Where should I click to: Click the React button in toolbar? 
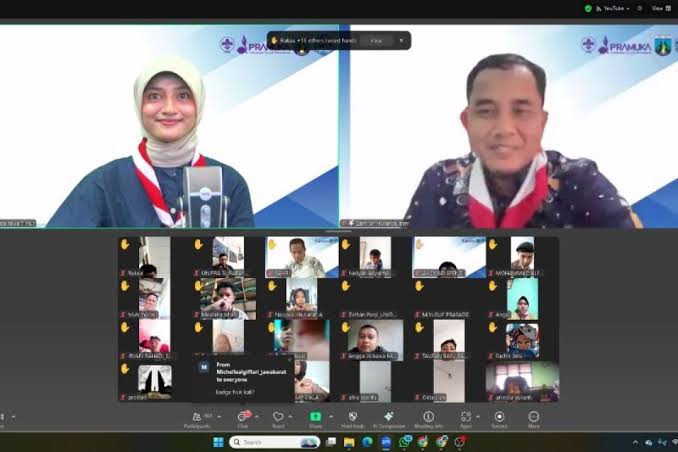(x=278, y=417)
